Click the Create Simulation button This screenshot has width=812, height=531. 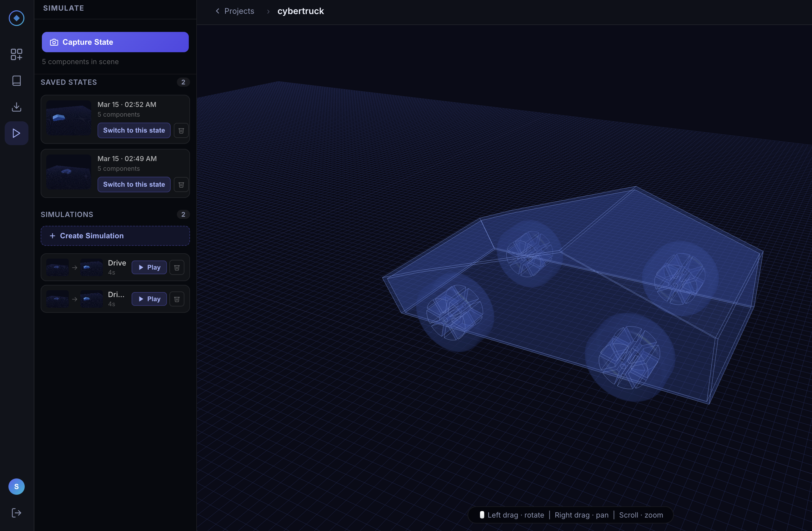click(115, 236)
